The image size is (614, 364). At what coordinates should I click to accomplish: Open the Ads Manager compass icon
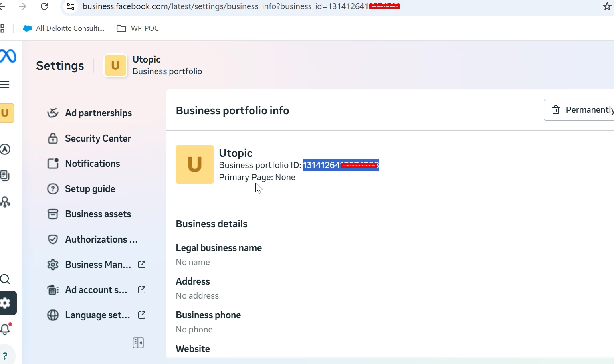coord(5,149)
